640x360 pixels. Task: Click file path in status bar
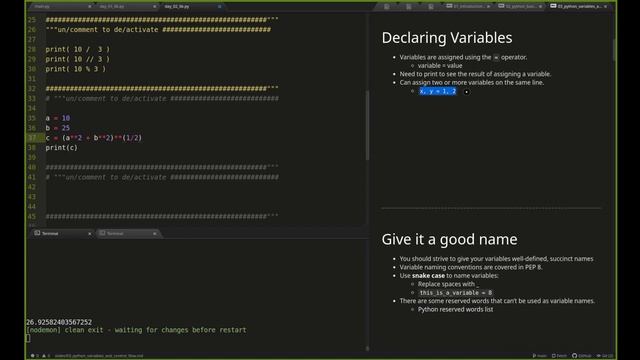pos(99,356)
